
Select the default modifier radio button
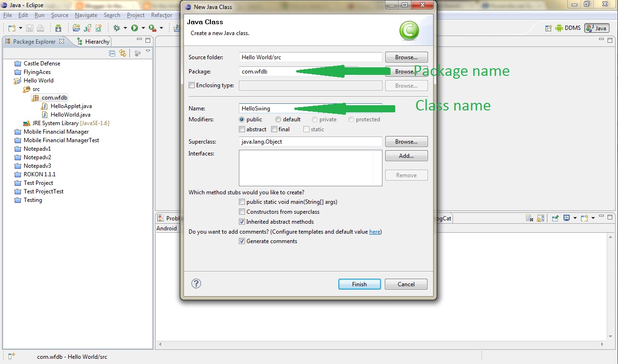pyautogui.click(x=278, y=119)
